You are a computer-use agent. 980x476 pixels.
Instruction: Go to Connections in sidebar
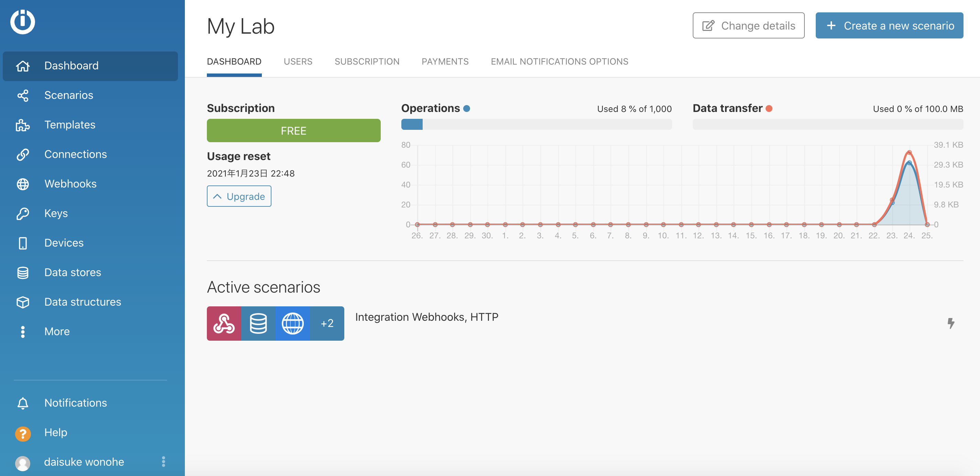point(75,154)
